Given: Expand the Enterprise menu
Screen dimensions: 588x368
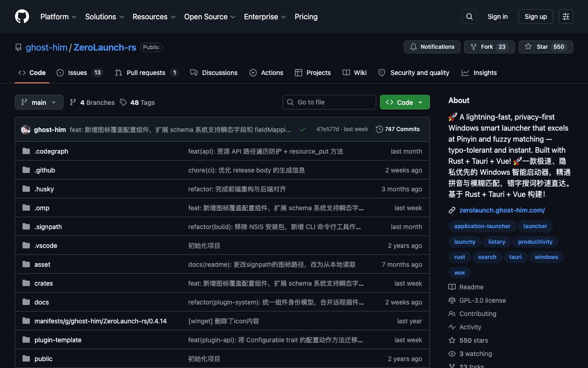Looking at the screenshot, I should click(265, 17).
